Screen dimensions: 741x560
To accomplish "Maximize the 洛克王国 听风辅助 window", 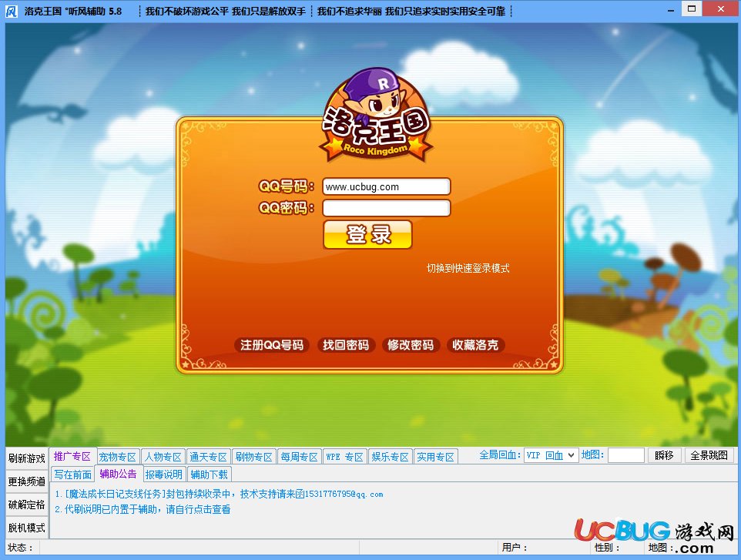I will click(692, 9).
